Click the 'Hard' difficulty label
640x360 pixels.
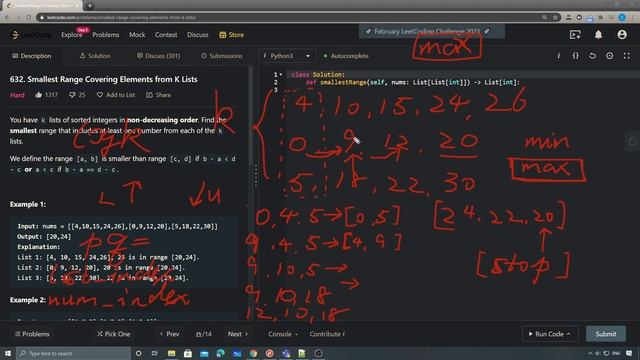17,95
